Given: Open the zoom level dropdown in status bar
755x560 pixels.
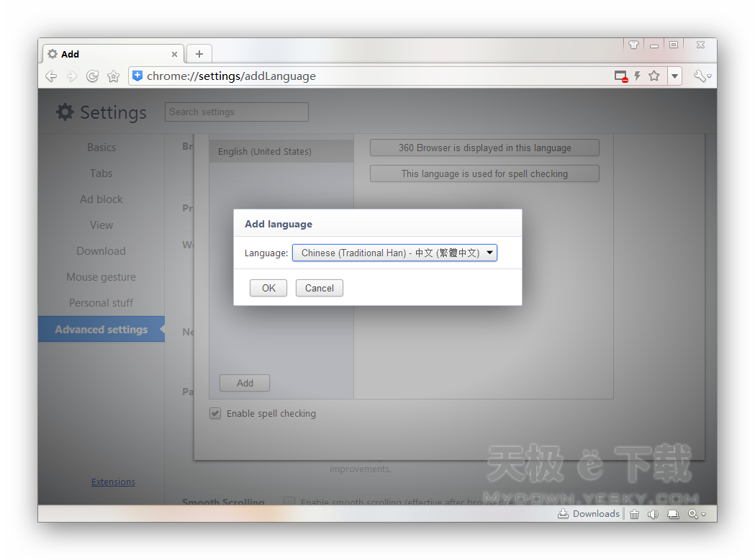Looking at the screenshot, I should tap(696, 514).
